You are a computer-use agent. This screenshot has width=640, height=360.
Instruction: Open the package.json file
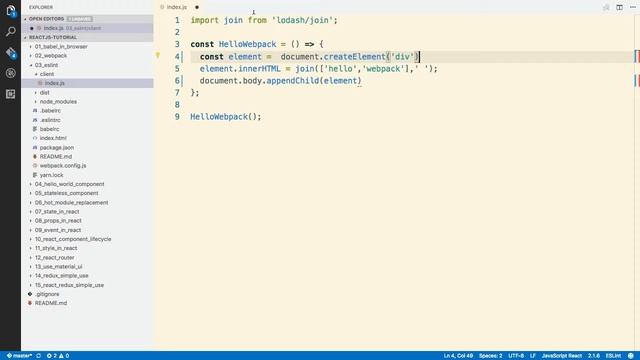[x=57, y=147]
